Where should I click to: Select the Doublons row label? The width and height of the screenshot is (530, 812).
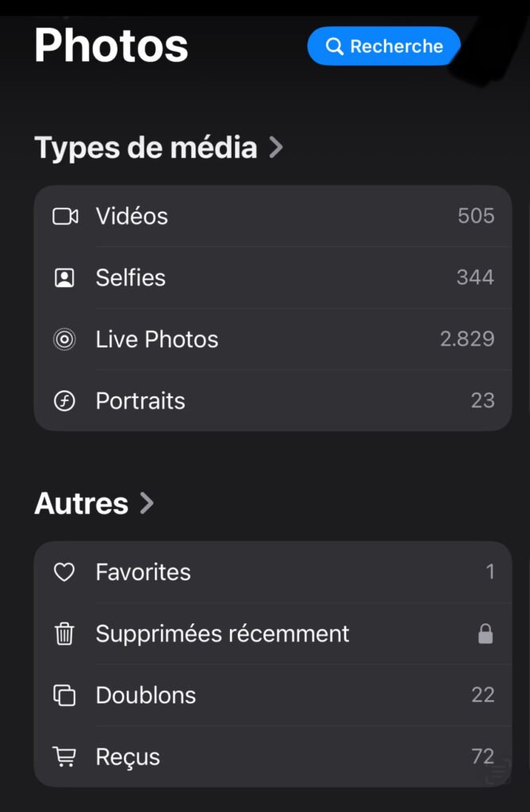point(145,695)
